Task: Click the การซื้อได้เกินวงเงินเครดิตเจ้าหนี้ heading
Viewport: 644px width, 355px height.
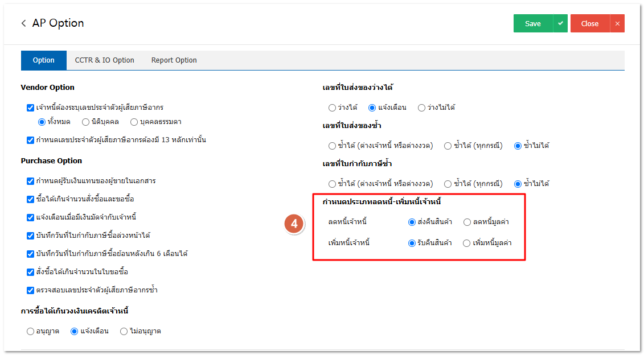Action: 75,311
